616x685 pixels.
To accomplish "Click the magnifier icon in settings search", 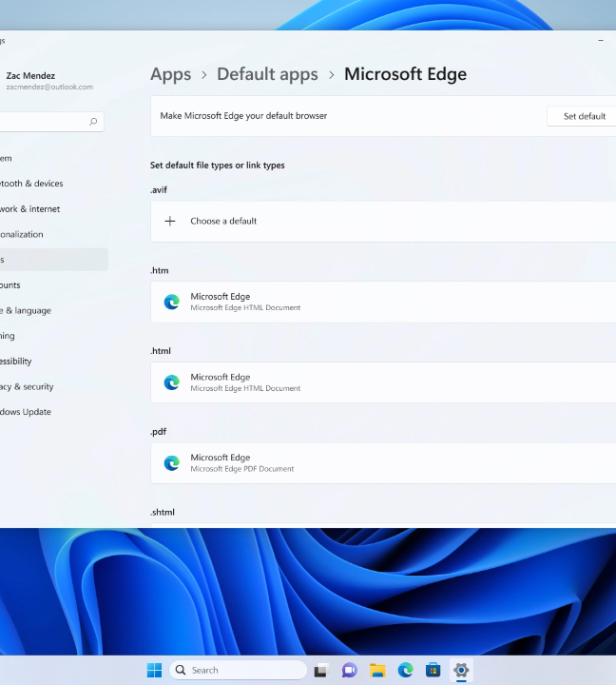I will pos(93,122).
